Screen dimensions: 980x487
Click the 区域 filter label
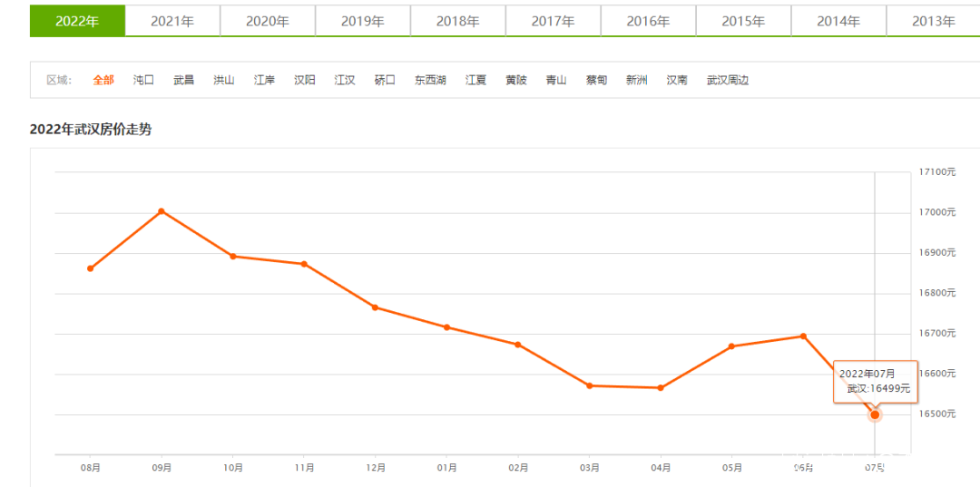click(x=59, y=80)
